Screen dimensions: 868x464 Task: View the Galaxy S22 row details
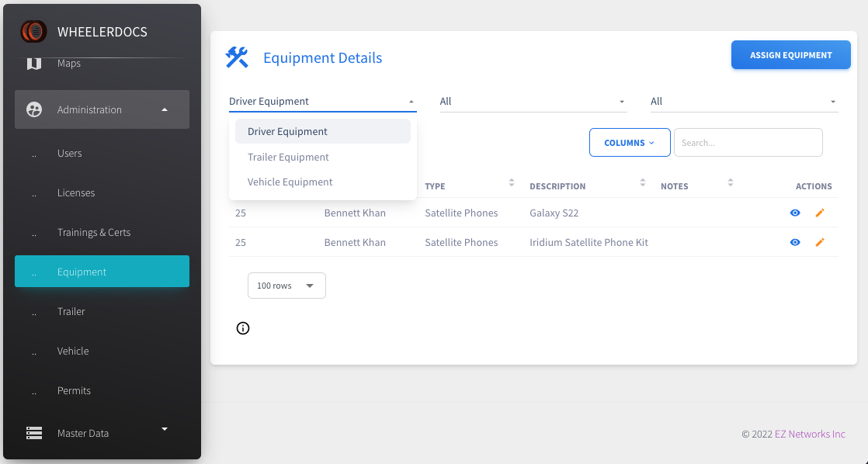point(795,213)
